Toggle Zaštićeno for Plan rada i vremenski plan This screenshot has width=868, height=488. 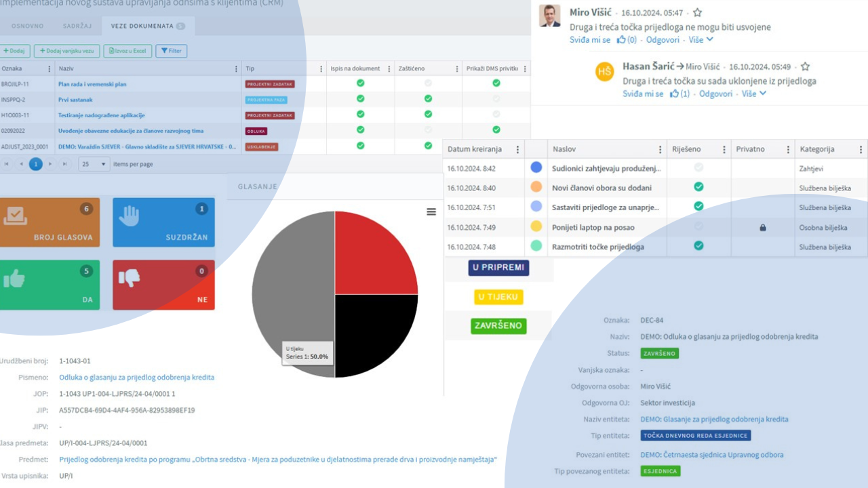pos(428,83)
